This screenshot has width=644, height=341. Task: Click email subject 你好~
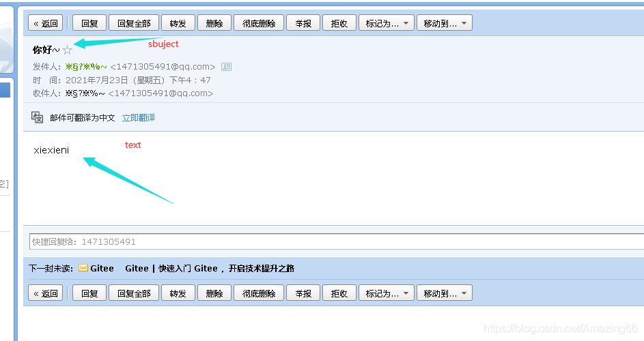tap(46, 50)
